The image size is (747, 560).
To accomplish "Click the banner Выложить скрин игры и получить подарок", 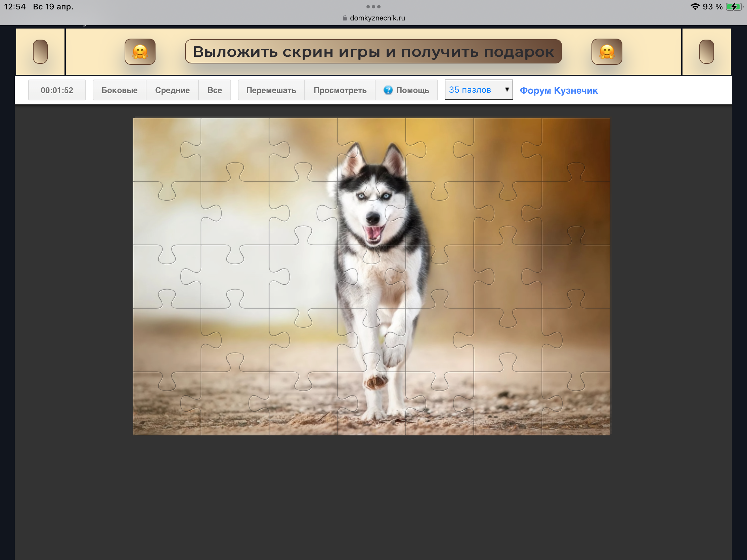I will (x=373, y=52).
